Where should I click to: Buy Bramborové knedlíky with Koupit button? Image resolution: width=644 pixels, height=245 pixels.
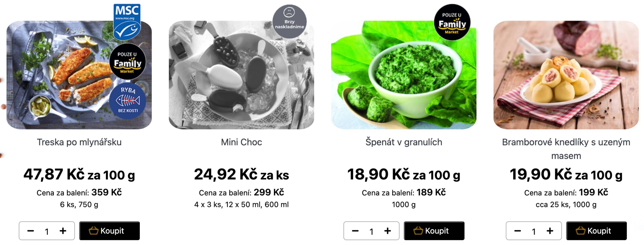[x=596, y=231]
